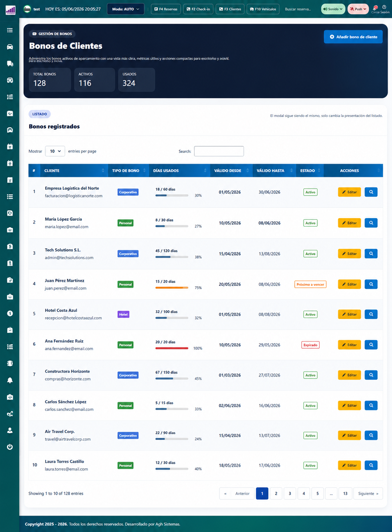Go to page 5 of the listing

coord(317,493)
